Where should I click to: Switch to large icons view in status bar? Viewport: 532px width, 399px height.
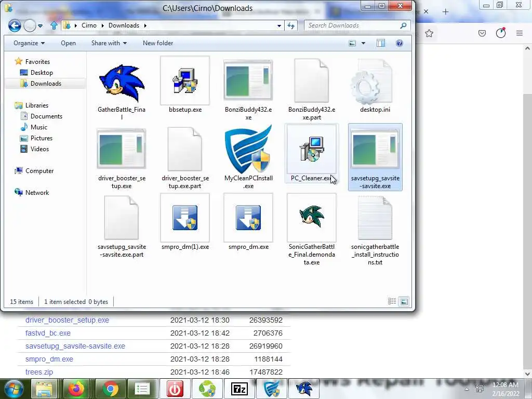click(x=404, y=301)
